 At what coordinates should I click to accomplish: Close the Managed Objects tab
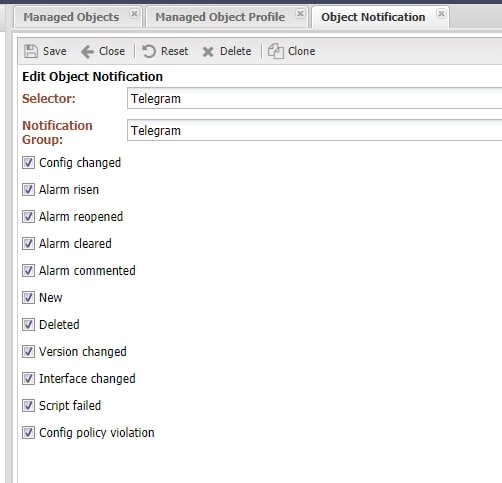134,14
